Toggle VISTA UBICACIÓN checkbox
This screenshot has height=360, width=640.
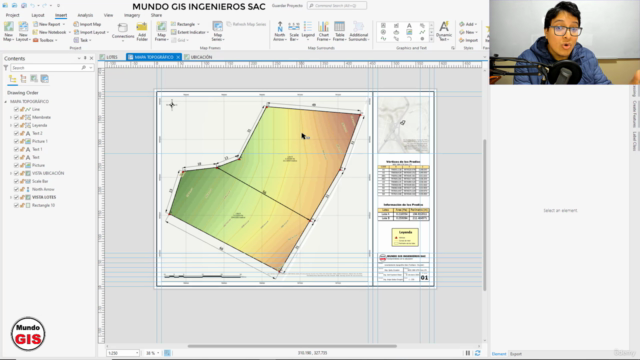click(x=16, y=173)
